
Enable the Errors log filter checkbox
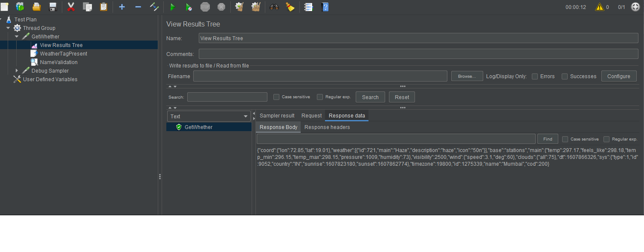tap(535, 76)
